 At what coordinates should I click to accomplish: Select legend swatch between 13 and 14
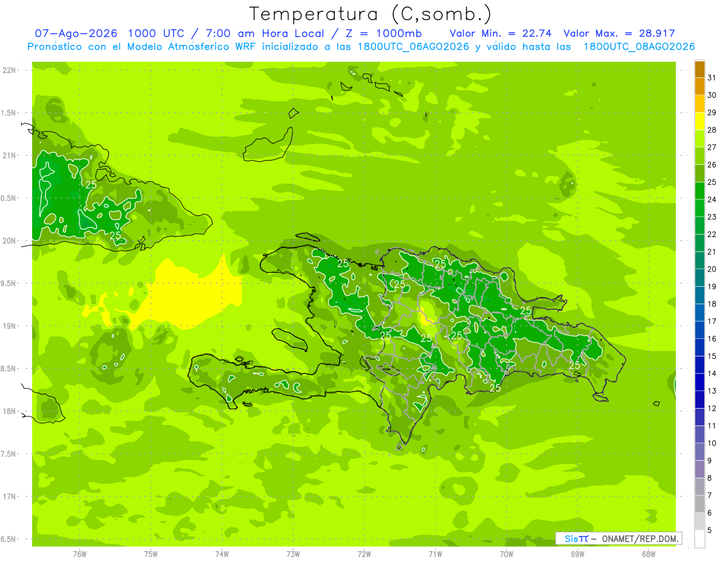click(699, 382)
